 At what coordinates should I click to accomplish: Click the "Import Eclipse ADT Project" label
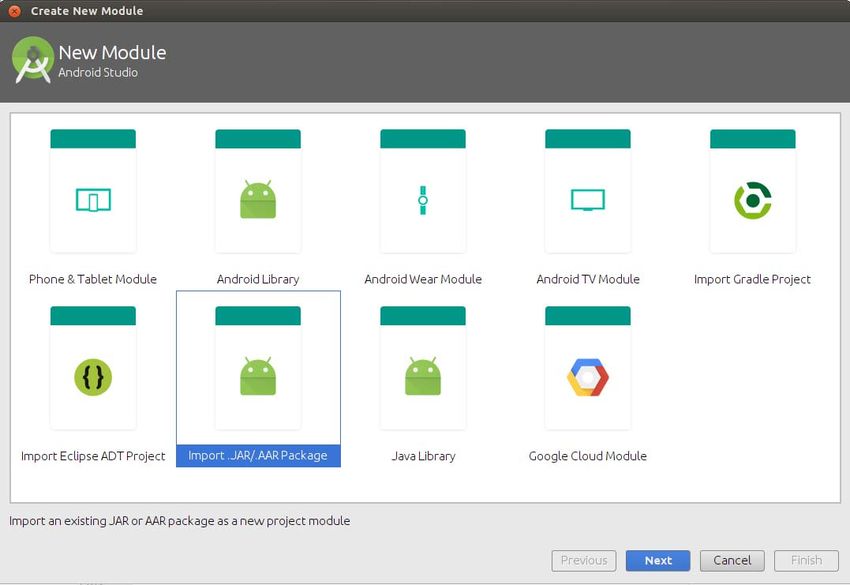tap(93, 456)
